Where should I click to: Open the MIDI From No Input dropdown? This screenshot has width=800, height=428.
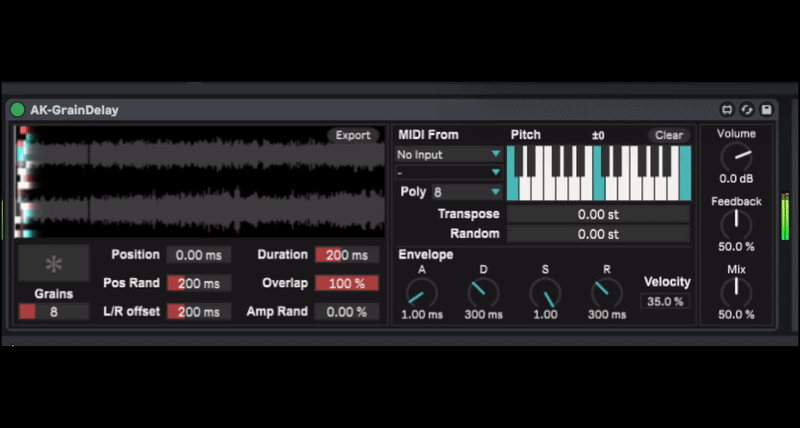[x=449, y=154]
